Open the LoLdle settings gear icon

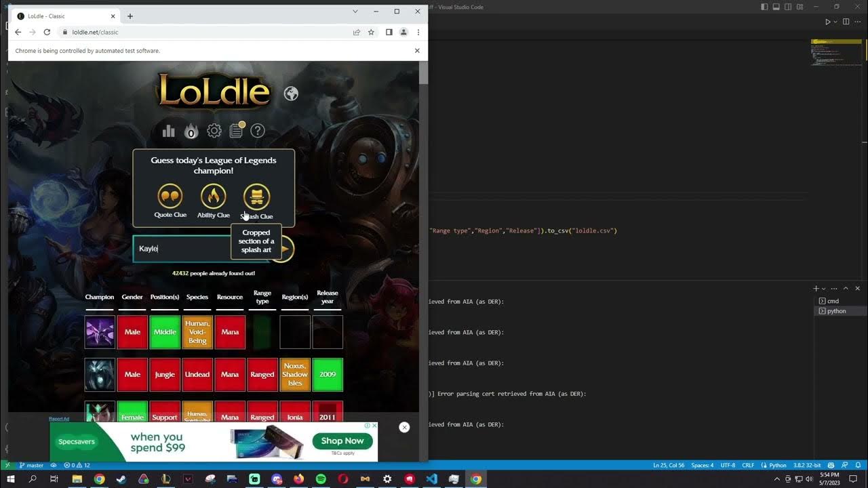(x=214, y=131)
